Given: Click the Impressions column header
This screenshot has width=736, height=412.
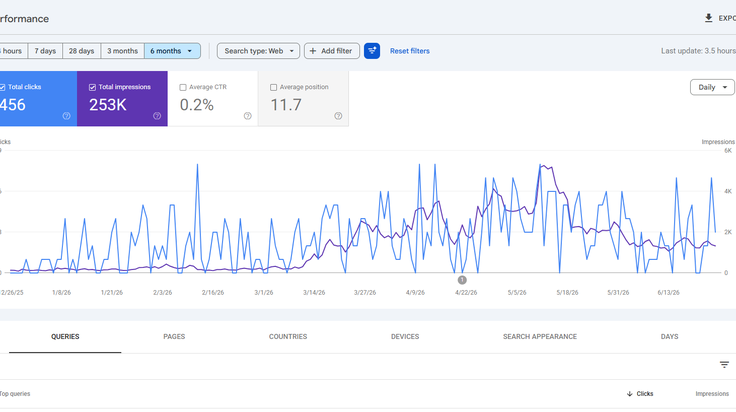Looking at the screenshot, I should pyautogui.click(x=712, y=394).
